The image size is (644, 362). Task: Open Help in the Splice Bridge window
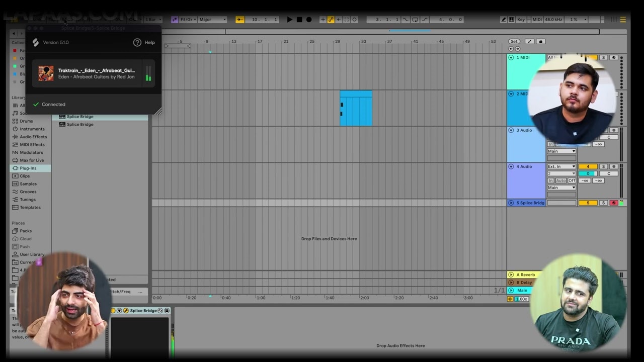coord(144,42)
